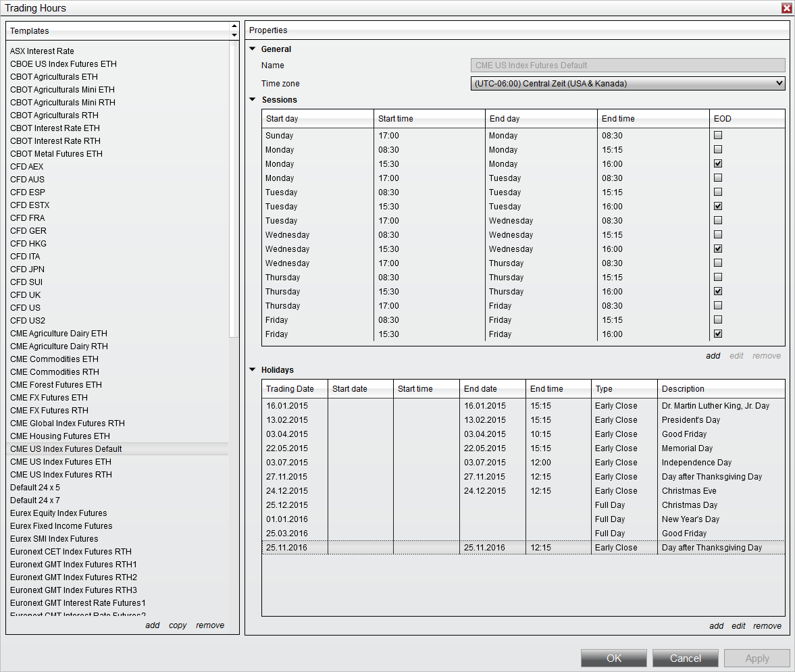Select Eurex SMI Index Futures template

point(117,539)
